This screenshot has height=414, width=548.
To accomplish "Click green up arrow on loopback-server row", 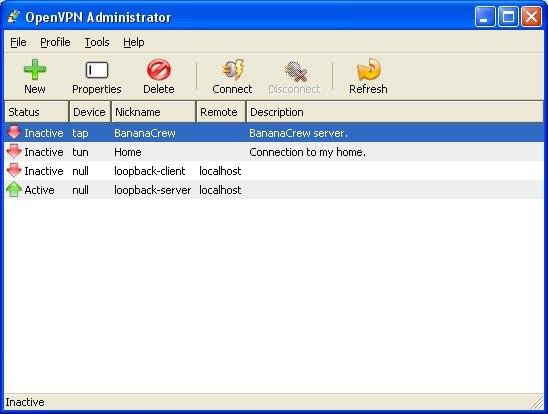I will pos(14,190).
